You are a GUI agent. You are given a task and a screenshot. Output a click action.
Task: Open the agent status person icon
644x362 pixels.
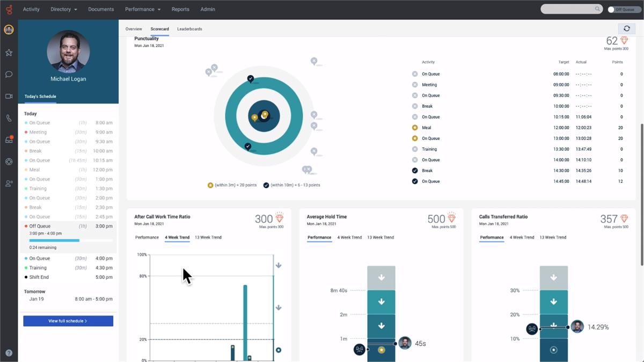point(9,183)
